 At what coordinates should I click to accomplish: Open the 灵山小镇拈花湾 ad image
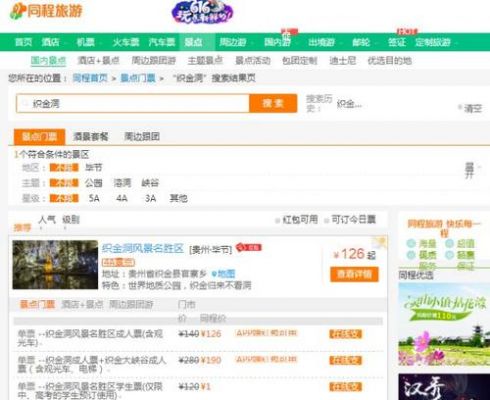[x=444, y=324]
